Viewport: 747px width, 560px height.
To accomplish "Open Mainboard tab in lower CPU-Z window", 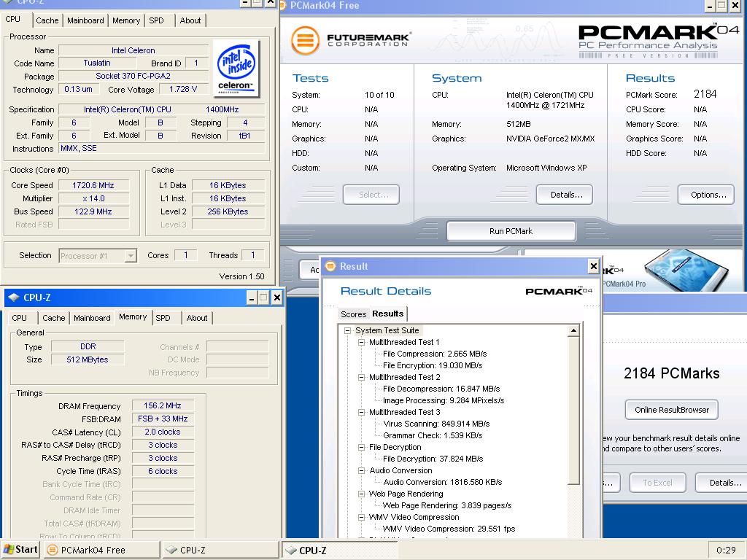I will click(x=92, y=318).
